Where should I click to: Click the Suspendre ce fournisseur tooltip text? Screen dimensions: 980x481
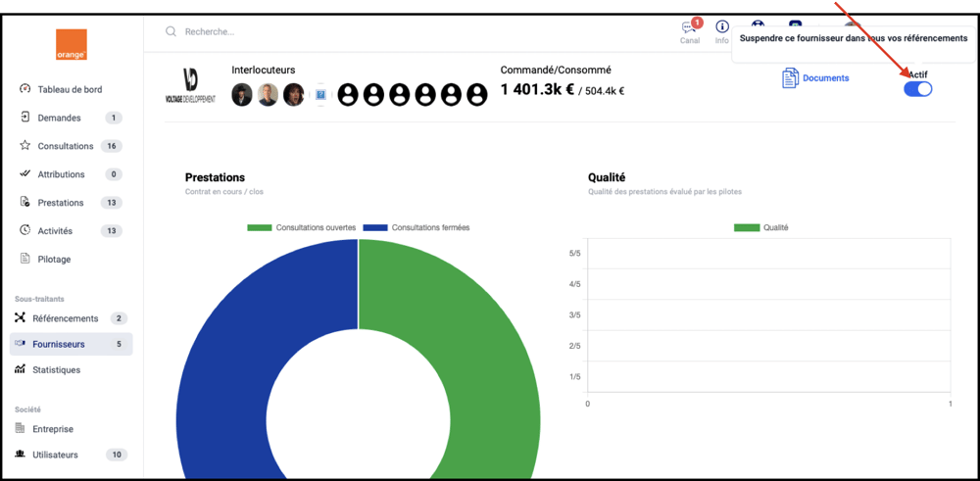pos(854,39)
